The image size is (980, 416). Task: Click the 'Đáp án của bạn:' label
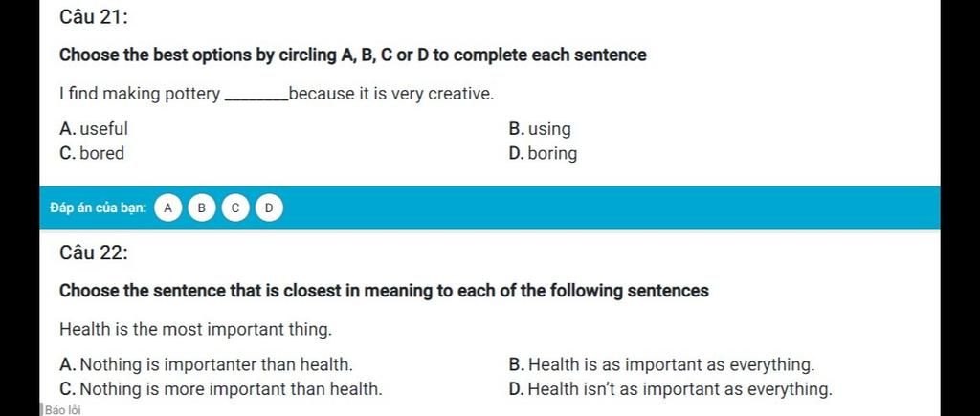click(x=99, y=208)
